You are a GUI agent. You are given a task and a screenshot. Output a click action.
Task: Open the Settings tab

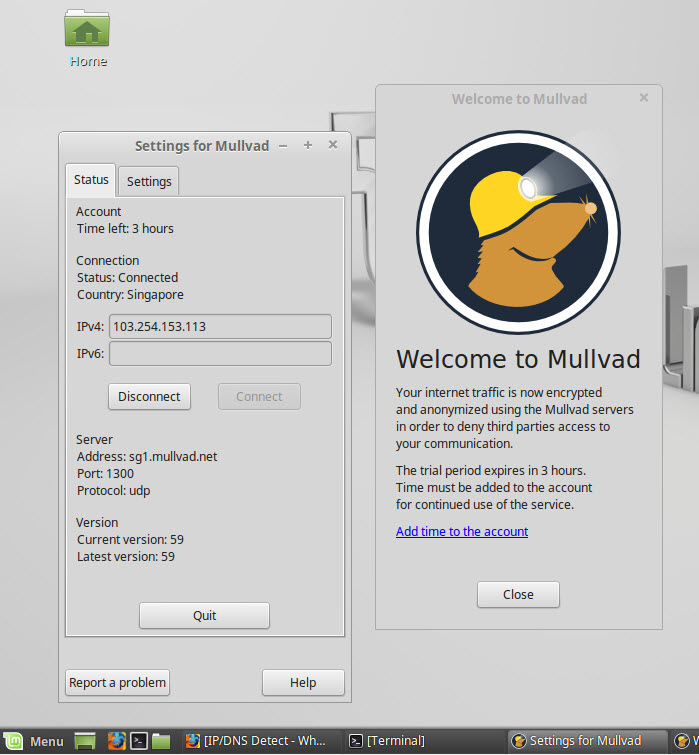click(x=149, y=182)
